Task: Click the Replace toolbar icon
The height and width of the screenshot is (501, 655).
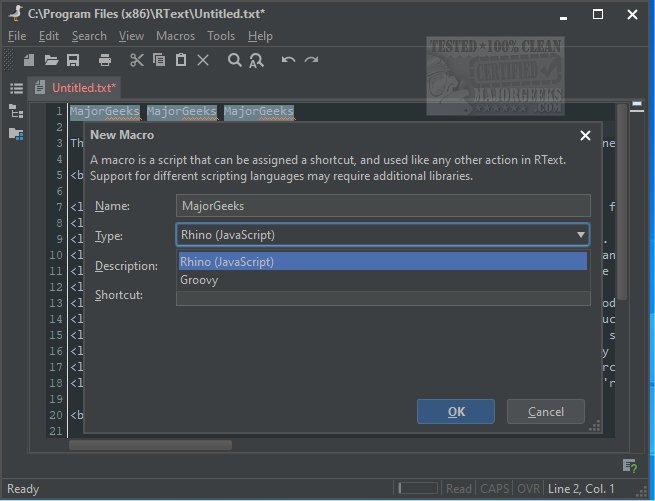Action: (x=256, y=61)
